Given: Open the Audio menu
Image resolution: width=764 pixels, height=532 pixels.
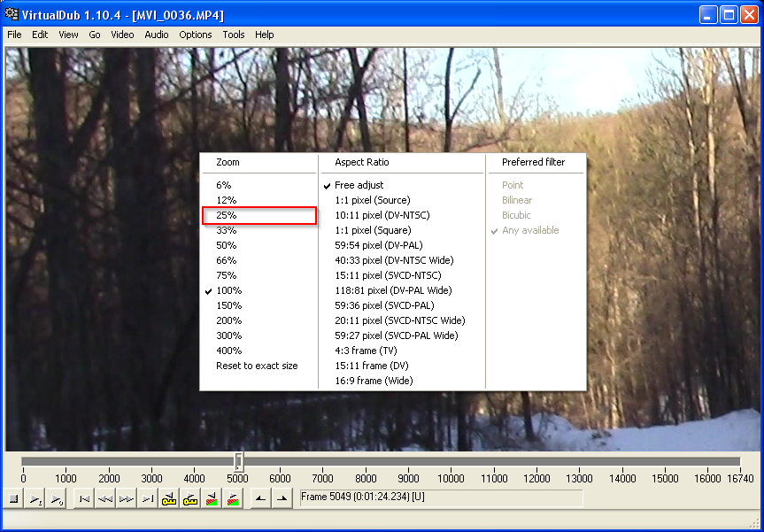Looking at the screenshot, I should 156,35.
